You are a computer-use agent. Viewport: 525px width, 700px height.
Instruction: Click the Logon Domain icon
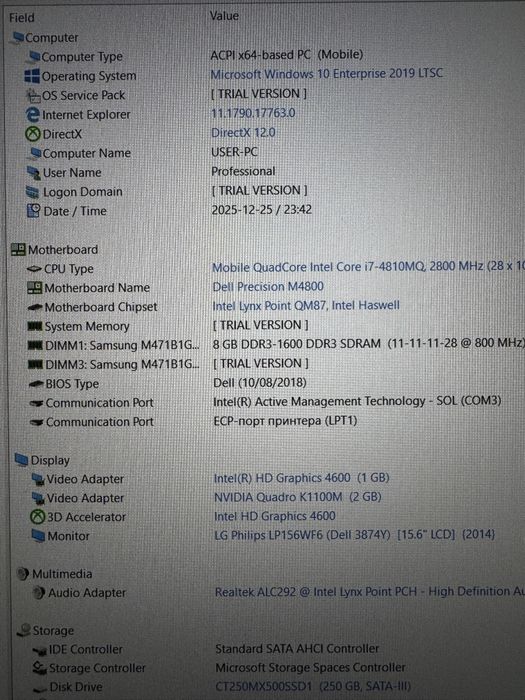tap(33, 192)
